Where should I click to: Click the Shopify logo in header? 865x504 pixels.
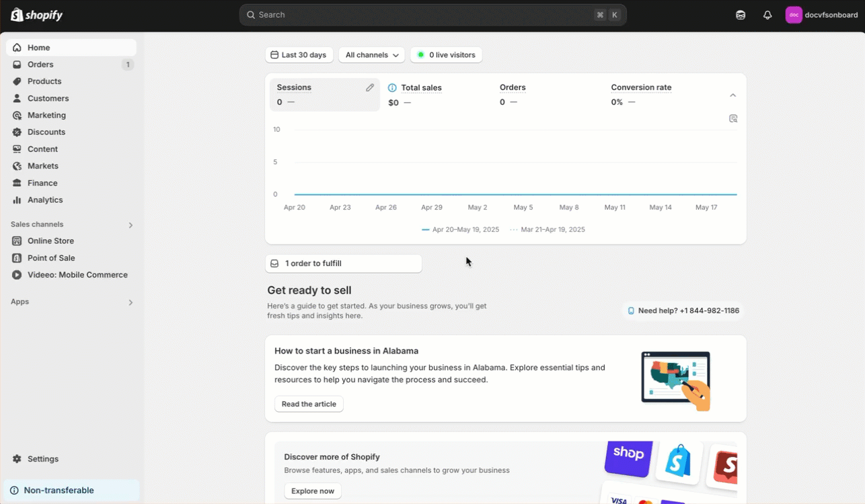click(x=37, y=15)
